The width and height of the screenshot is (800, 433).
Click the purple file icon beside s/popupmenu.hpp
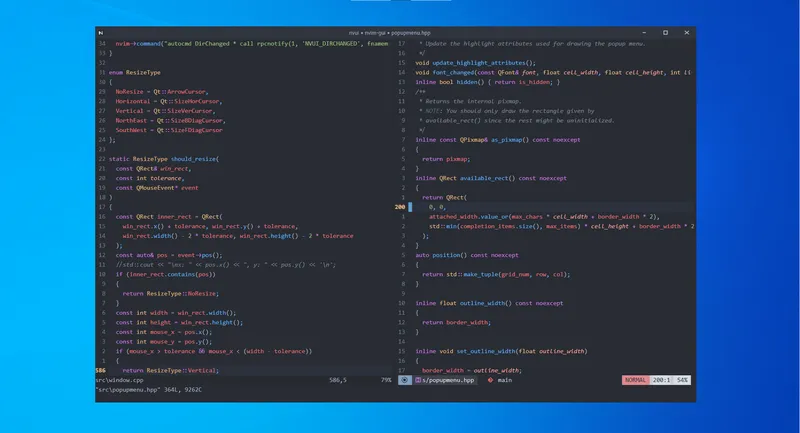click(418, 380)
